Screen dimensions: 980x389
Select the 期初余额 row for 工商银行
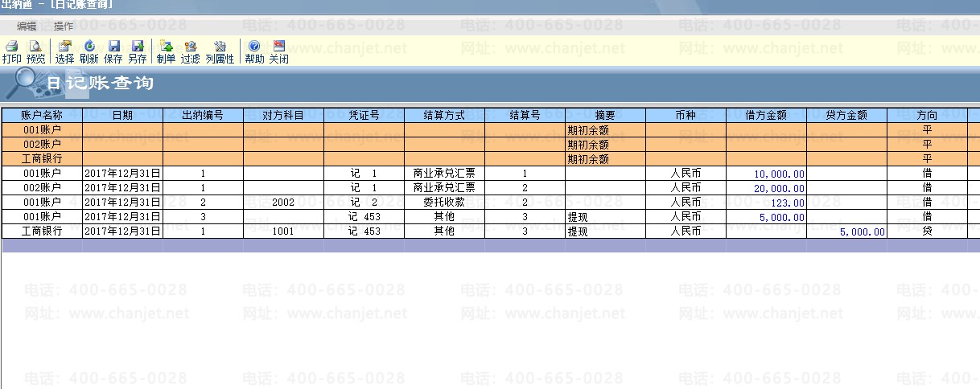(x=490, y=159)
